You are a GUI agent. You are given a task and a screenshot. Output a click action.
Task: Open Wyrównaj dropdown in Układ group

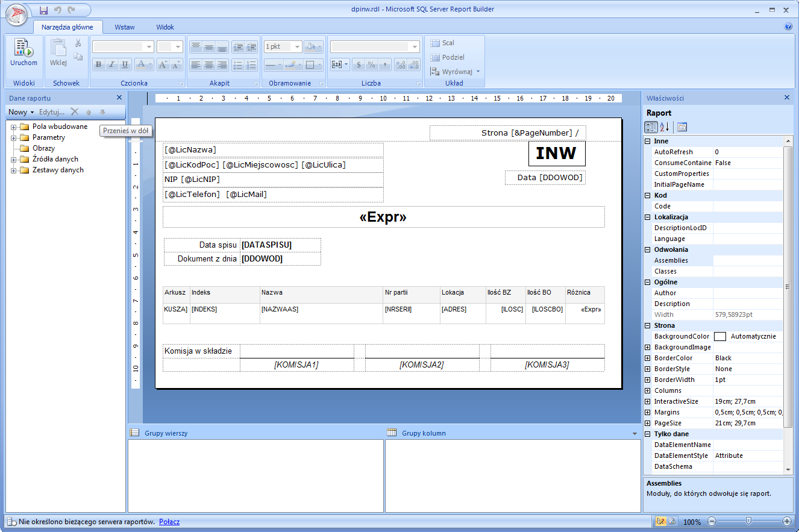pos(456,71)
